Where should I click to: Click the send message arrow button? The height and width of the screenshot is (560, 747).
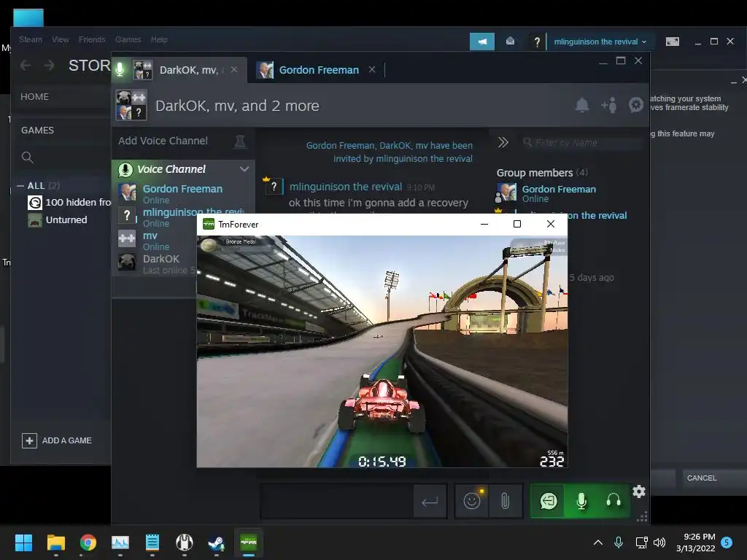click(430, 501)
